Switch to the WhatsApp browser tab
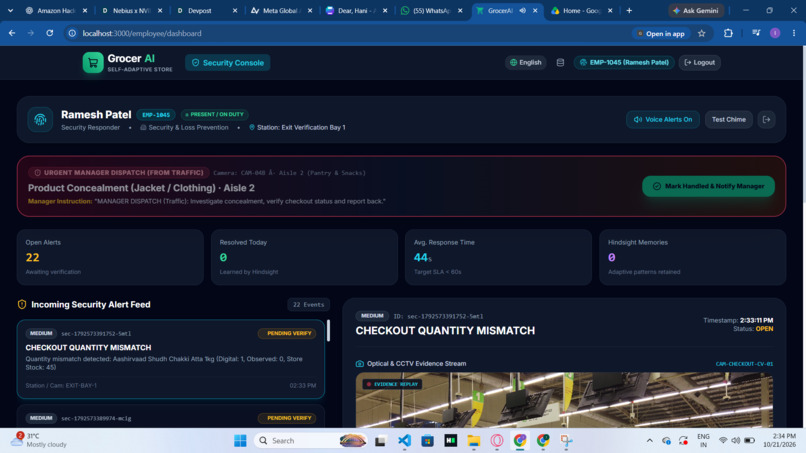806x453 pixels. [431, 10]
